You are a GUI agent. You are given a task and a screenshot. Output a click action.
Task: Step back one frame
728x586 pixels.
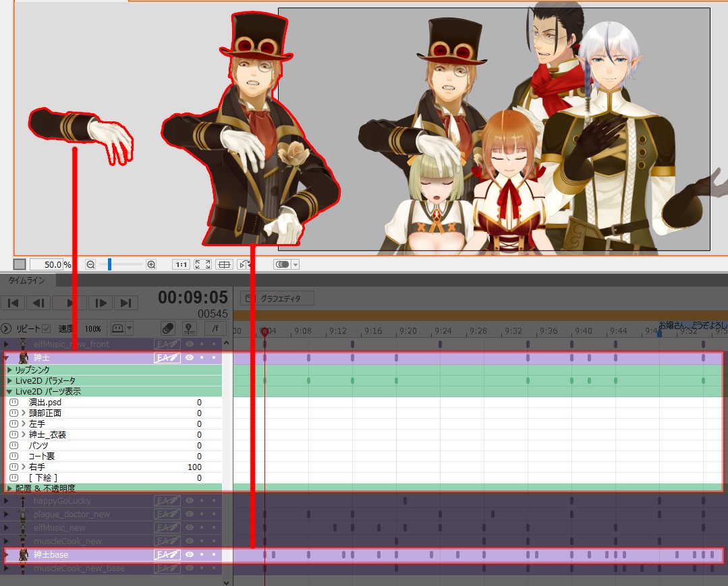pyautogui.click(x=38, y=303)
